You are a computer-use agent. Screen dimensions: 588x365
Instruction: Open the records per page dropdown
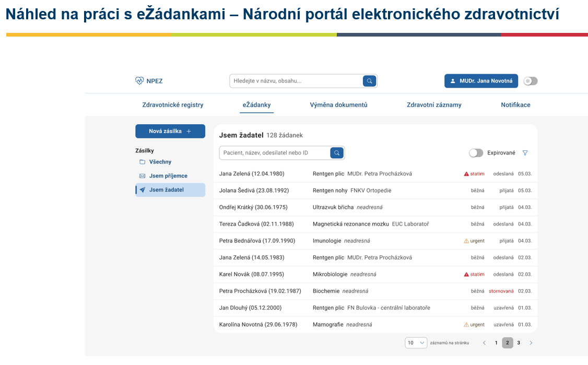pyautogui.click(x=416, y=343)
